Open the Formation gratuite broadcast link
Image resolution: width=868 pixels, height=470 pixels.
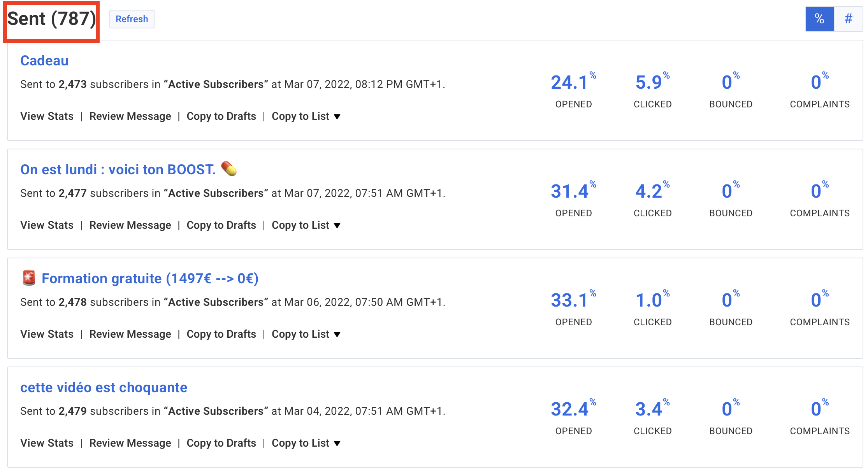pos(150,279)
